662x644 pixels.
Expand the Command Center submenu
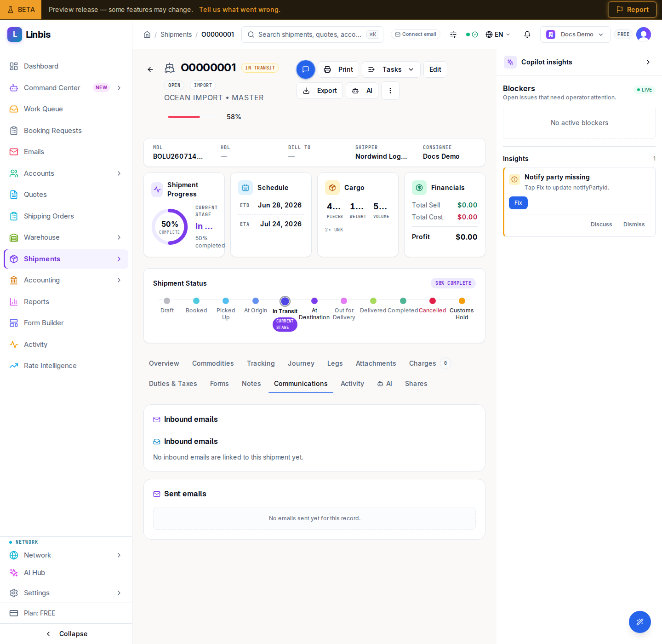pyautogui.click(x=119, y=88)
